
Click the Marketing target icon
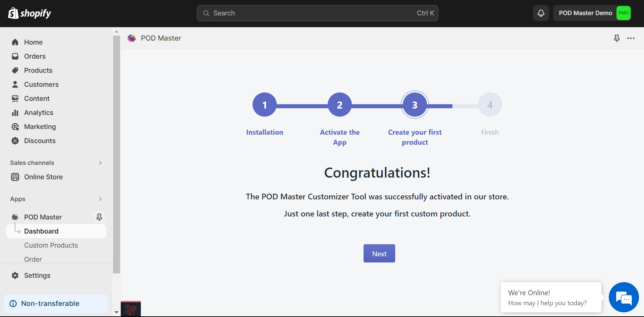15,127
